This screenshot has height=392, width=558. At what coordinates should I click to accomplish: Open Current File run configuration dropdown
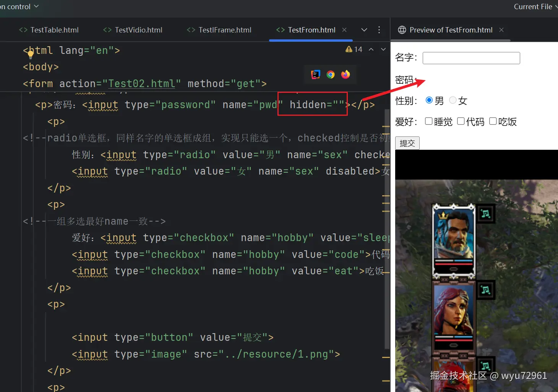tap(536, 6)
